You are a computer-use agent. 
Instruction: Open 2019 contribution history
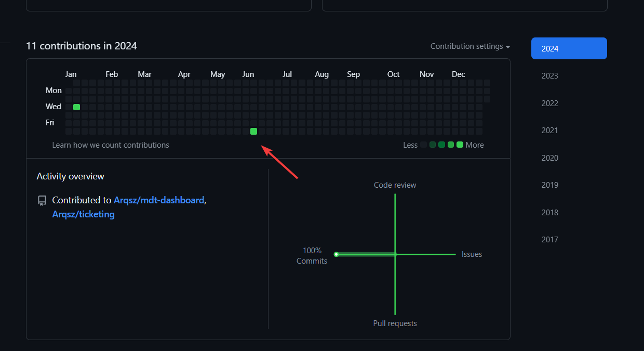549,185
